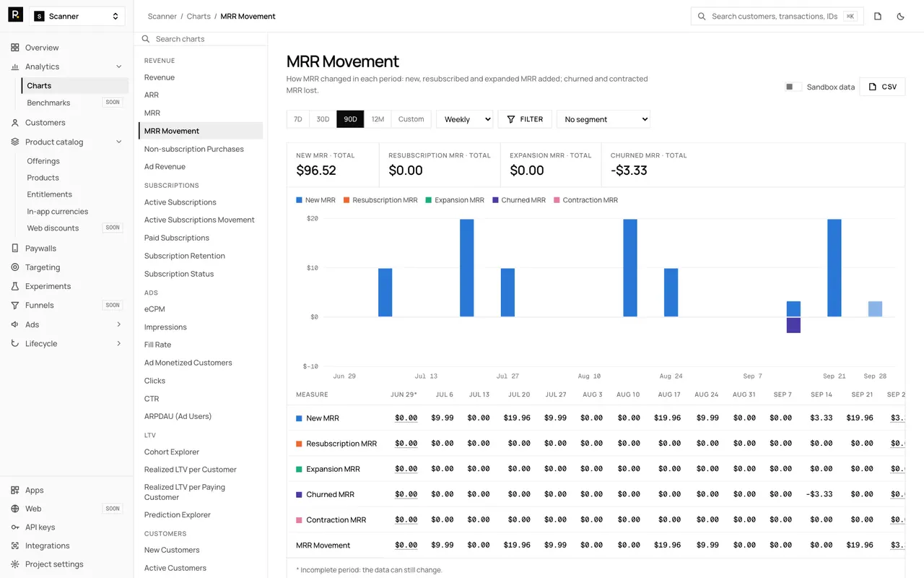Screen dimensions: 924x578
Task: Collapse the Analytics section chevron
Action: tap(119, 66)
